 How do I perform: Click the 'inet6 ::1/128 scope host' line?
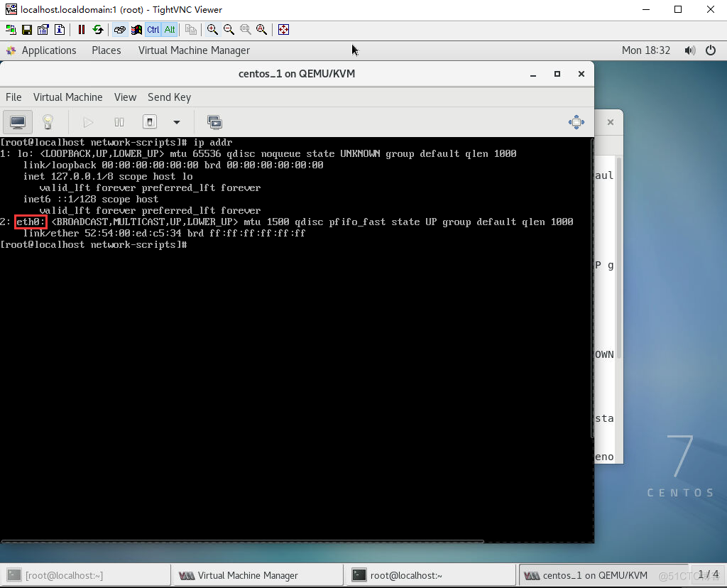pos(90,199)
